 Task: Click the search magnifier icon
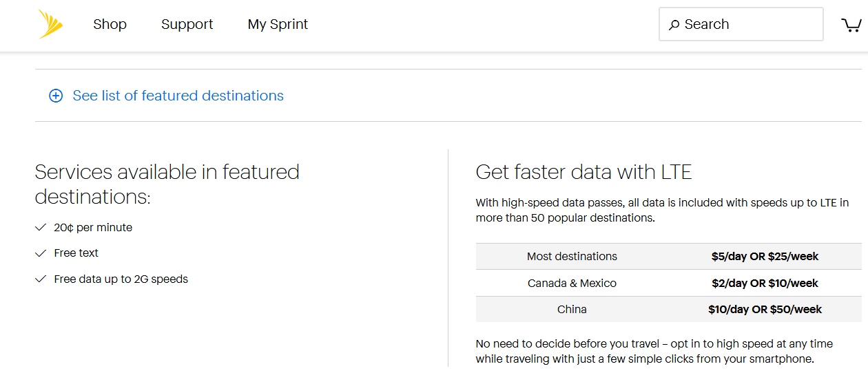point(674,25)
